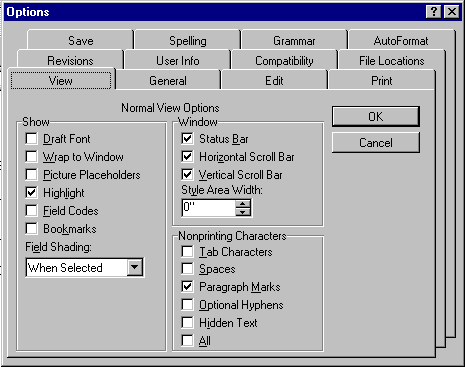Image resolution: width=465 pixels, height=367 pixels.
Task: Switch to the Compatibility tab
Action: click(284, 61)
